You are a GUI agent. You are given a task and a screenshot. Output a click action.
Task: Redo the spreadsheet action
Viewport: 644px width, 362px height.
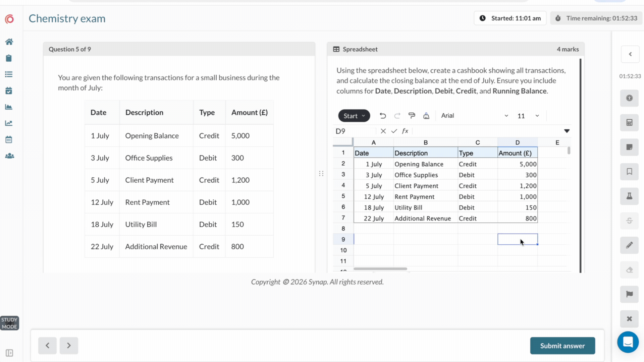tap(397, 116)
